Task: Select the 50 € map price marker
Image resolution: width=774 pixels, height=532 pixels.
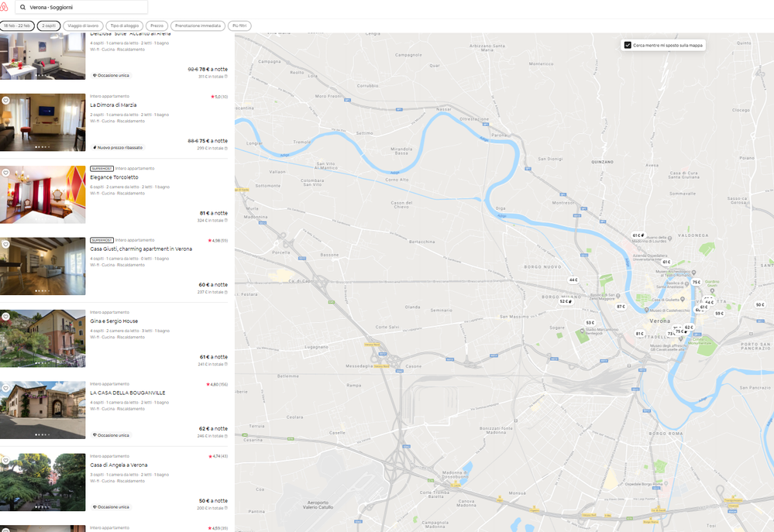Action: tap(760, 304)
